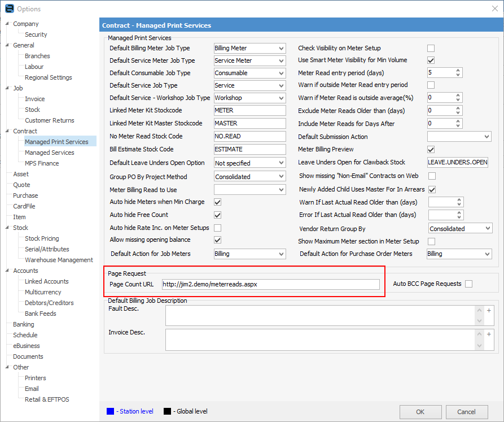Click the black Global level color square
Screen dimensions: 504x422
pos(166,411)
